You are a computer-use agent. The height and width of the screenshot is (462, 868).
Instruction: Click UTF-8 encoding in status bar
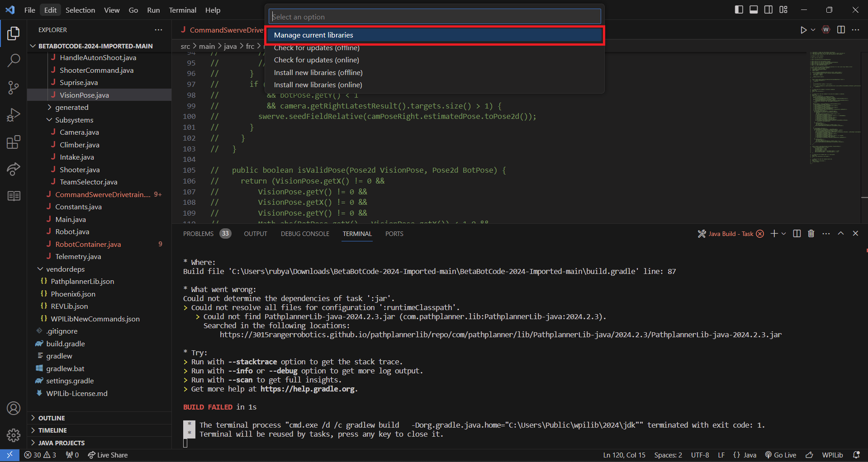700,455
